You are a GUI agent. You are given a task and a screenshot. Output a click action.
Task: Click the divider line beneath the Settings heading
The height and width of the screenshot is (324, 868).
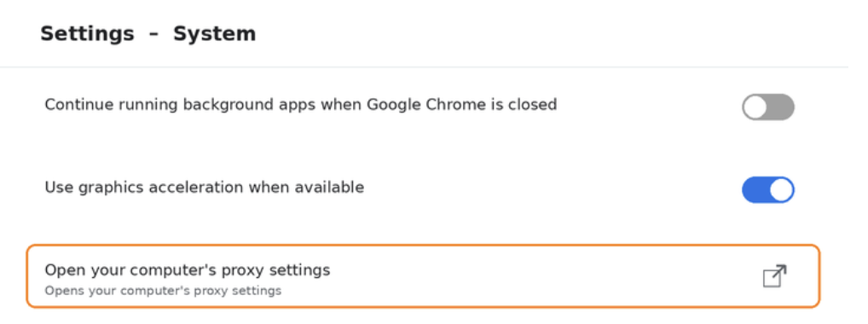(424, 67)
